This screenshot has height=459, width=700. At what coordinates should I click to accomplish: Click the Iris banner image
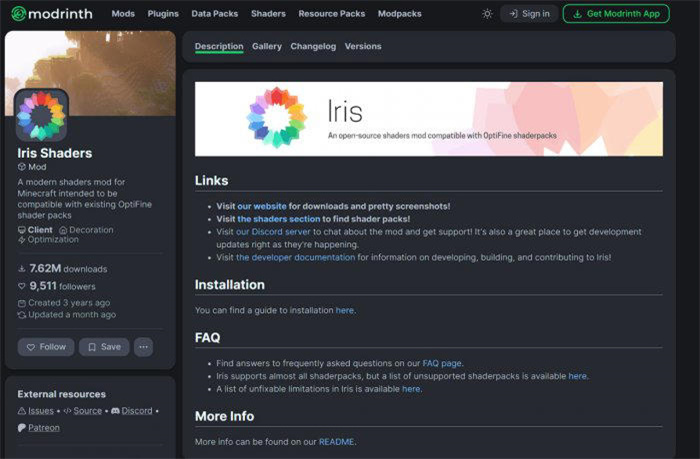tap(429, 119)
